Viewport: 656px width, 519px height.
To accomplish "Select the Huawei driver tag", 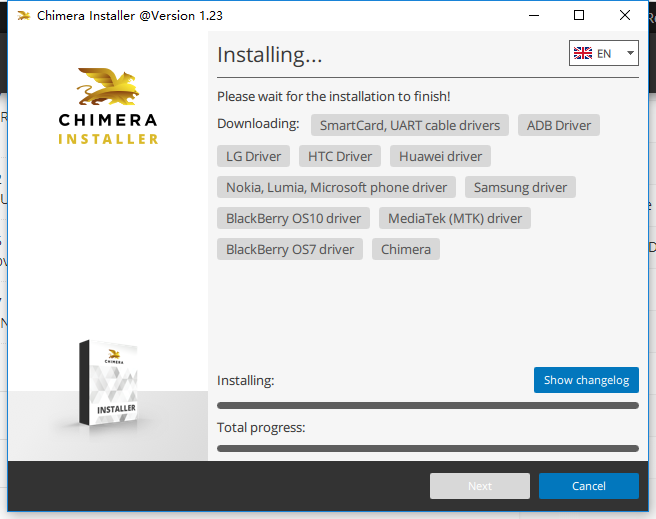I will [440, 156].
